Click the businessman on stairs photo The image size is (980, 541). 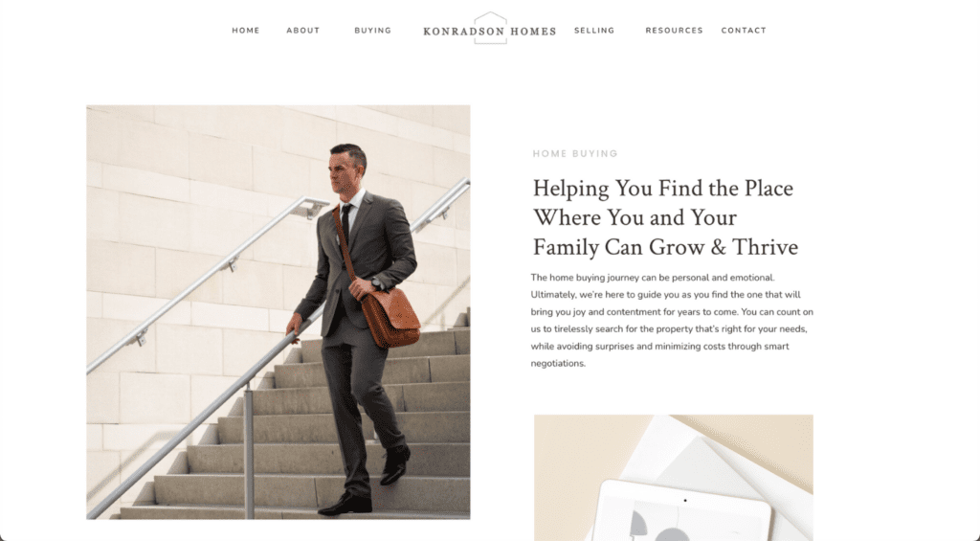coord(278,312)
